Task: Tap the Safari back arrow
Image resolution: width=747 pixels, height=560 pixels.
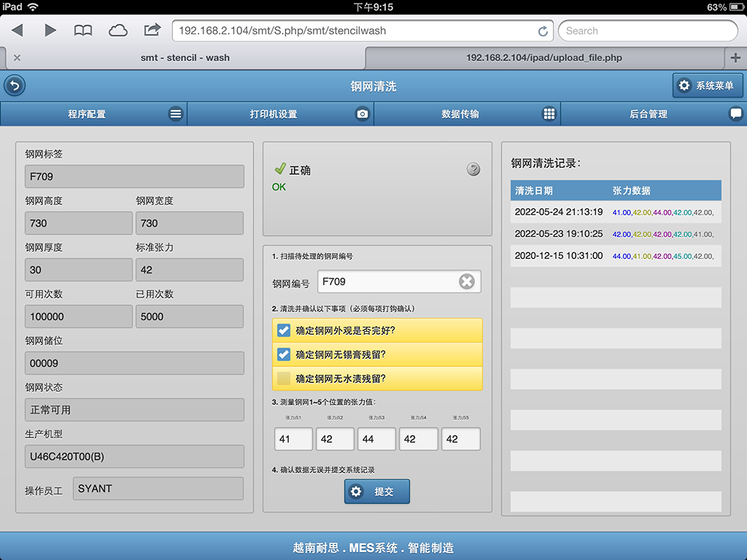Action: pyautogui.click(x=18, y=31)
